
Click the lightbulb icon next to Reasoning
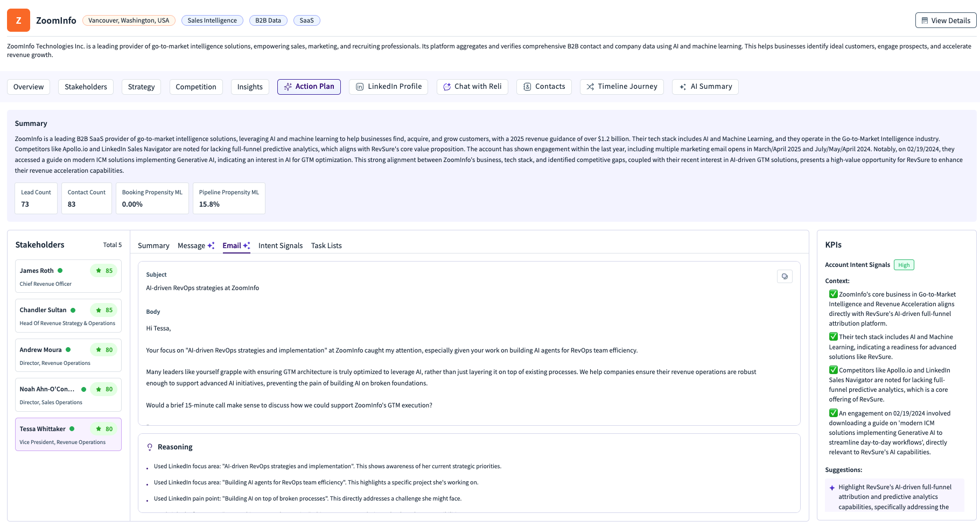pos(150,447)
